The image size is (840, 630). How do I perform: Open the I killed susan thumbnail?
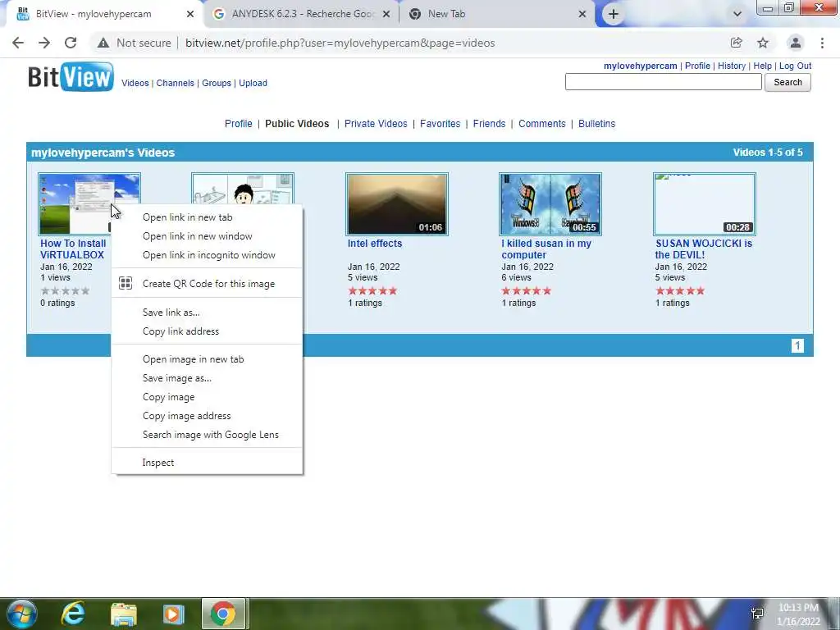550,204
